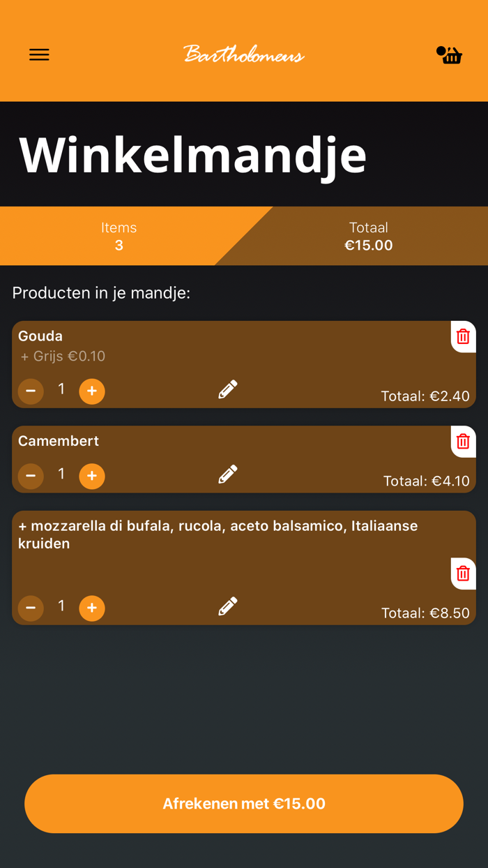
Task: Decrease mozzarella di bufala item quantity
Action: pos(31,608)
